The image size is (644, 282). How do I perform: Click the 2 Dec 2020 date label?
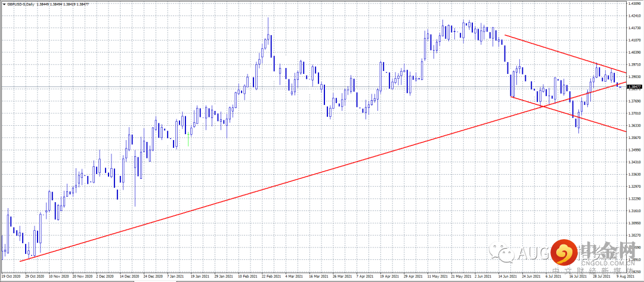click(105, 276)
